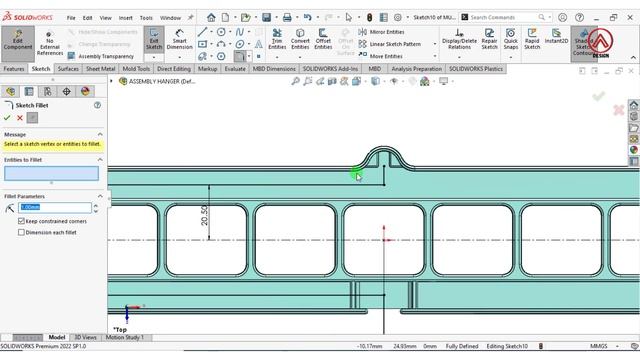Open Smart Dimension dropdown arrow
This screenshot has height=360, width=640.
pyautogui.click(x=180, y=57)
